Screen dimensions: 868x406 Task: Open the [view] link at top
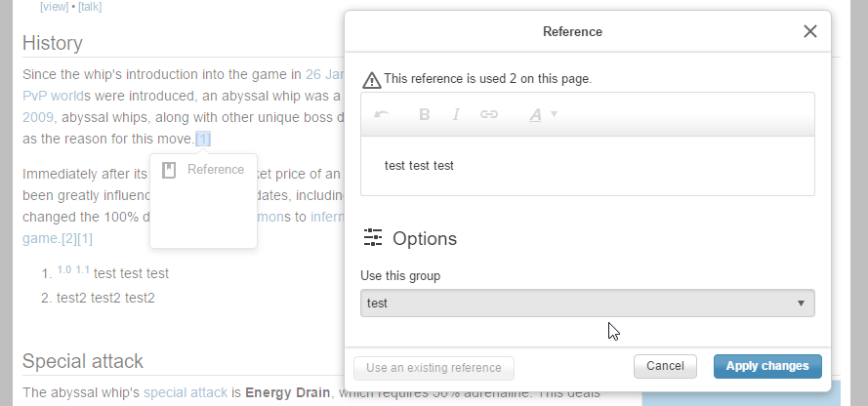coord(54,6)
